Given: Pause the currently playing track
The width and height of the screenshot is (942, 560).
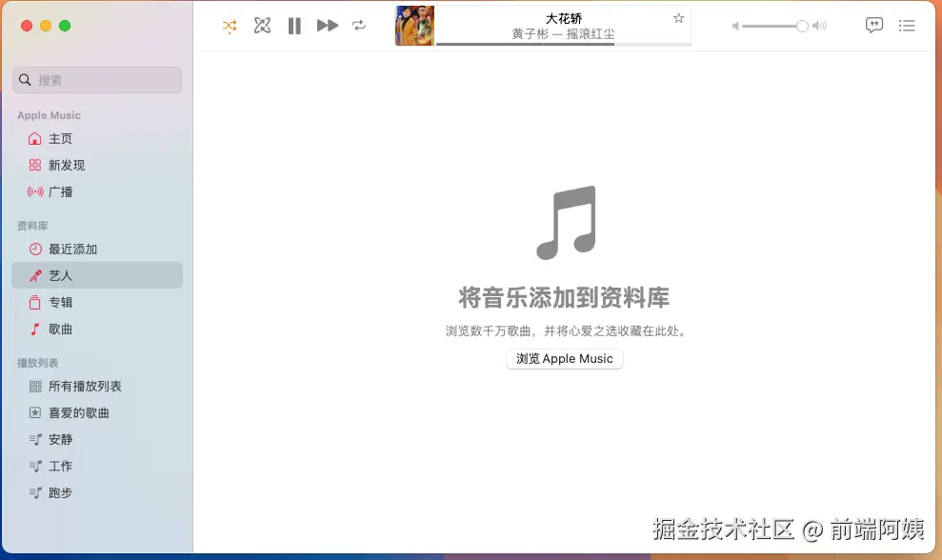Looking at the screenshot, I should point(294,26).
